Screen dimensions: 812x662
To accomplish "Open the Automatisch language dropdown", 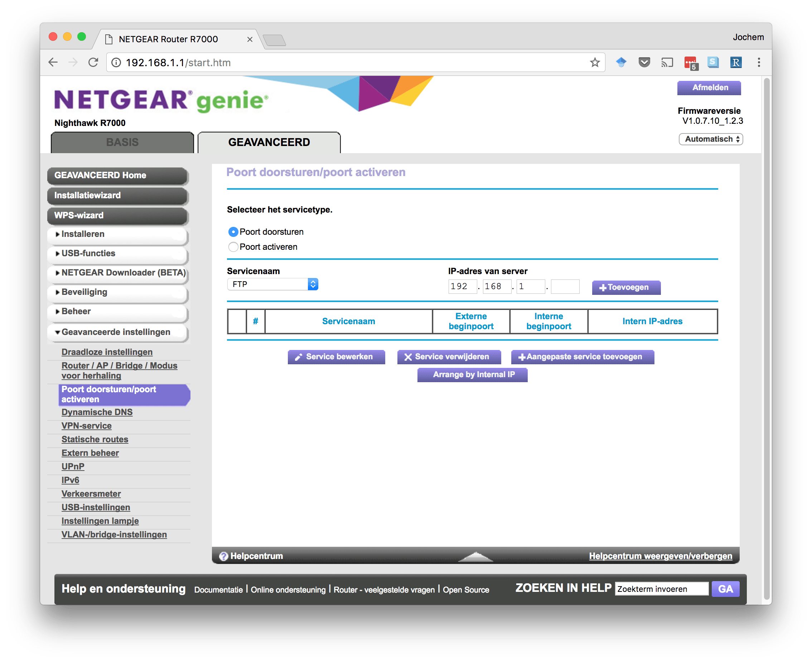I will click(x=710, y=139).
